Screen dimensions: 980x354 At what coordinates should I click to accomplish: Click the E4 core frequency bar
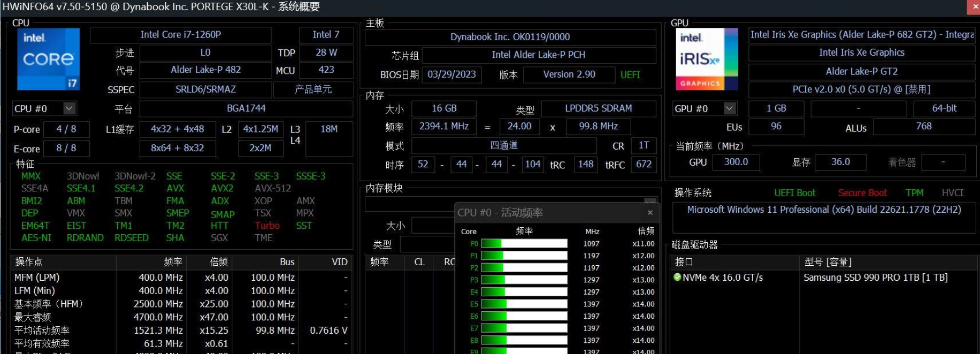[x=524, y=292]
